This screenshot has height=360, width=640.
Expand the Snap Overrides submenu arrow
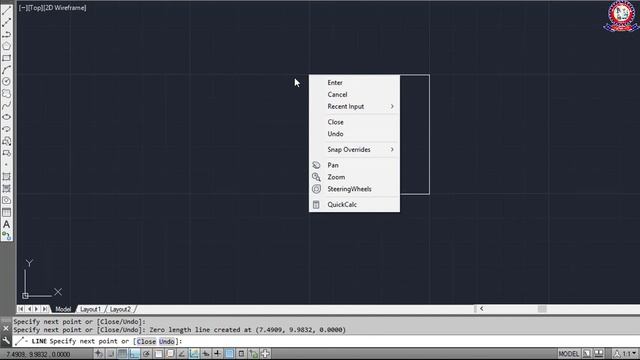392,149
